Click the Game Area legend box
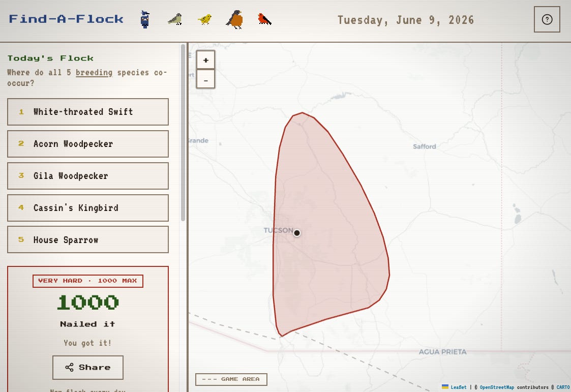The image size is (571, 392). (231, 379)
